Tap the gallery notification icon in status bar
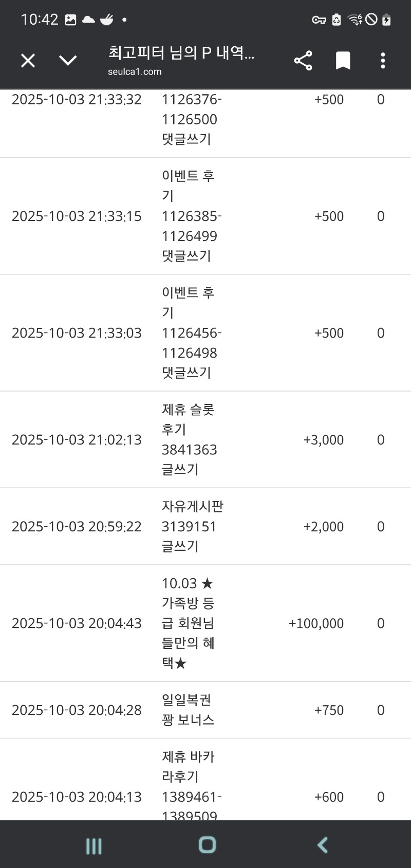This screenshot has height=868, width=411. 71,20
